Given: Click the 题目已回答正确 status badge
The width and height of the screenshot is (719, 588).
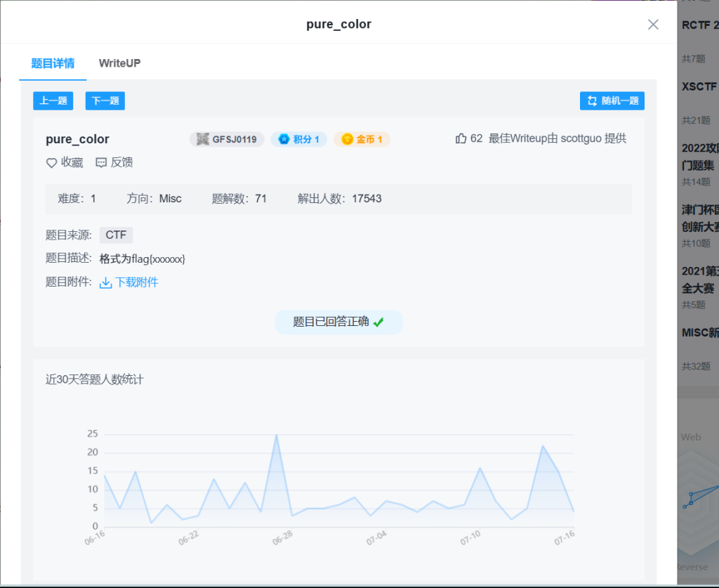Looking at the screenshot, I should (x=338, y=322).
